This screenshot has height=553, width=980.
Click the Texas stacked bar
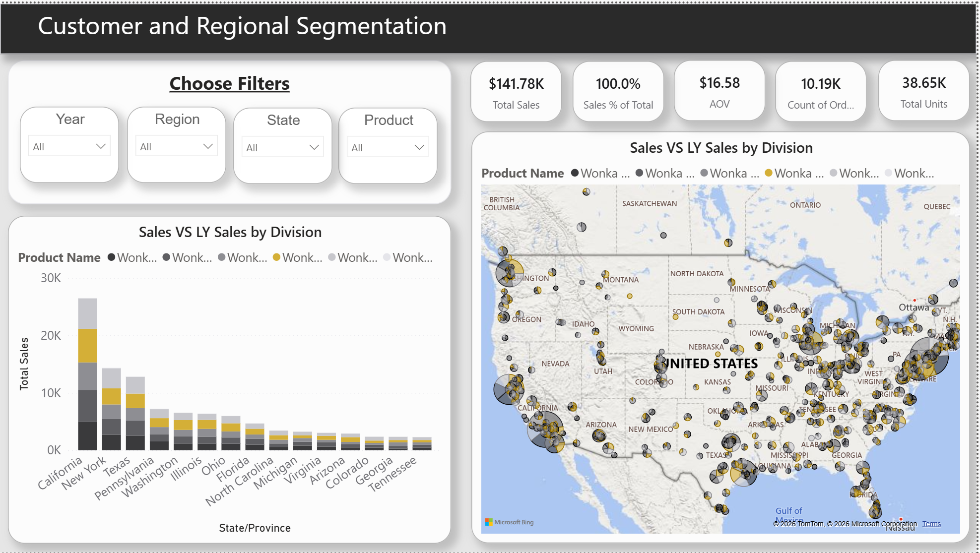(135, 413)
